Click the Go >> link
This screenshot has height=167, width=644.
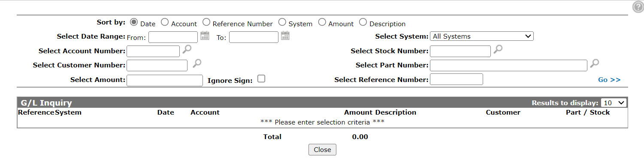pos(609,80)
